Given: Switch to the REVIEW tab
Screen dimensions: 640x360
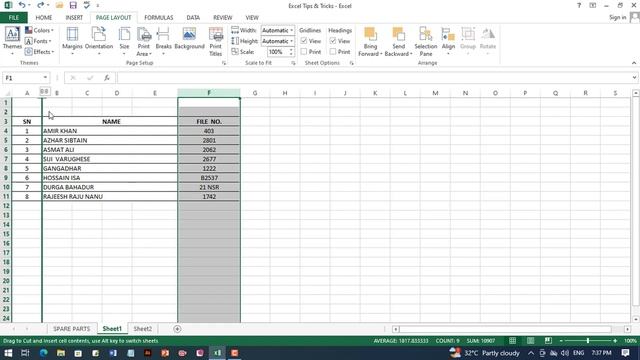Looking at the screenshot, I should coord(222,18).
